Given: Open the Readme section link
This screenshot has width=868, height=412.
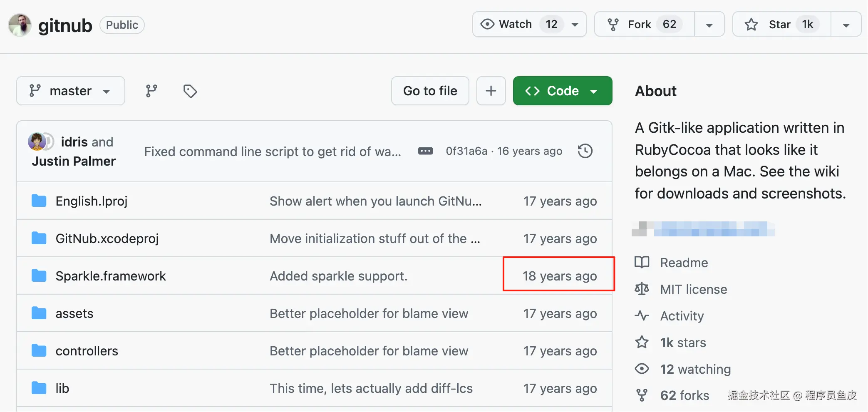Looking at the screenshot, I should pyautogui.click(x=684, y=263).
